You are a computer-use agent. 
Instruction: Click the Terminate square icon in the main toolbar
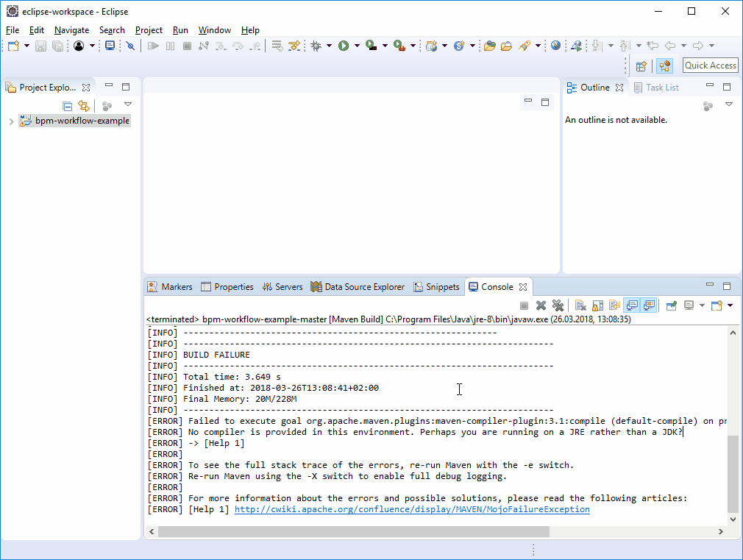[x=187, y=46]
